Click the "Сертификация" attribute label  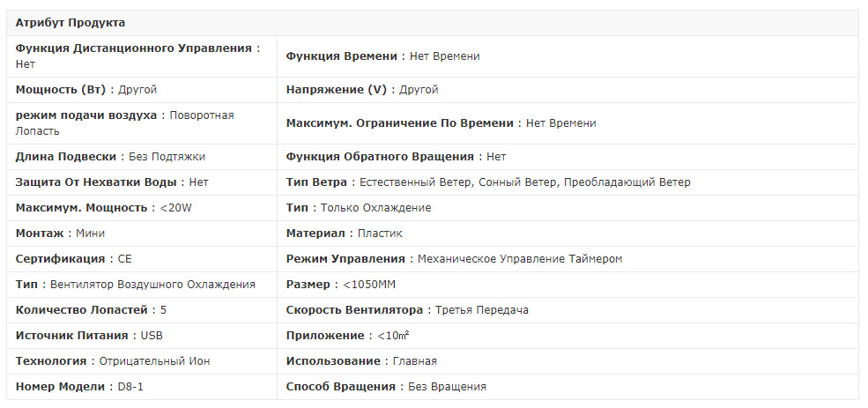(x=60, y=259)
